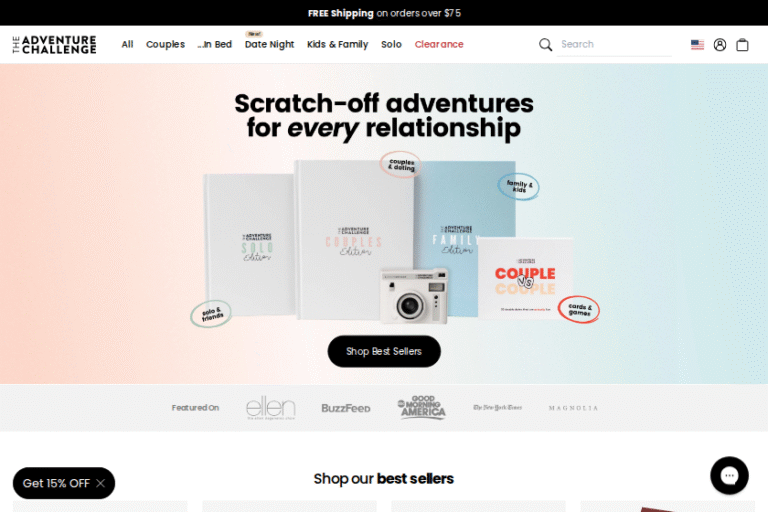The height and width of the screenshot is (512, 768).
Task: Click the search magnifier icon
Action: click(x=545, y=45)
